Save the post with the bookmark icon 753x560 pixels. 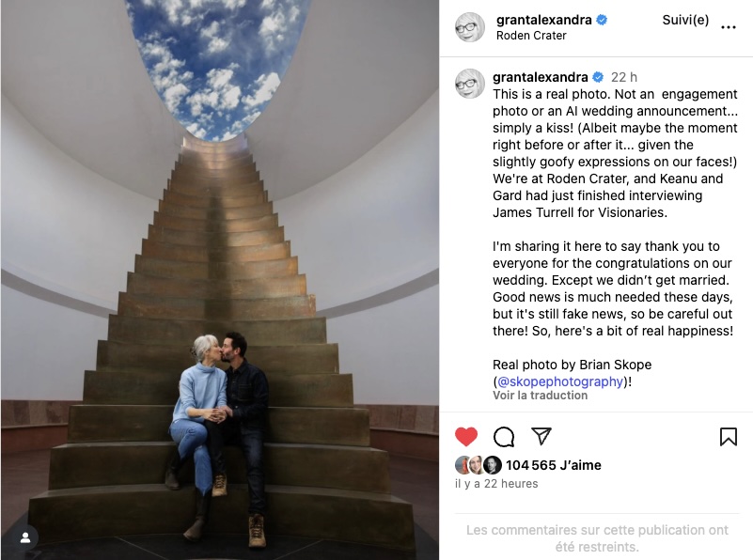[728, 437]
